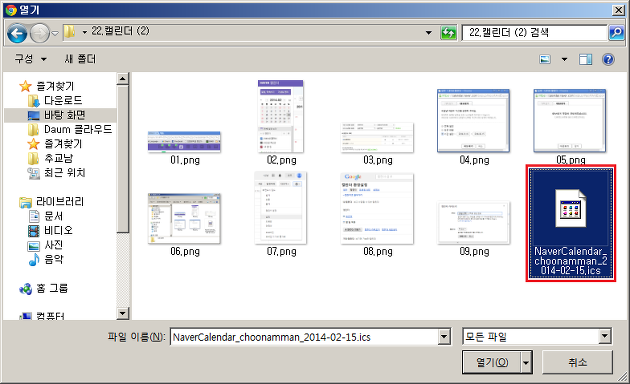Open the view options dropdown arrow

pos(565,59)
